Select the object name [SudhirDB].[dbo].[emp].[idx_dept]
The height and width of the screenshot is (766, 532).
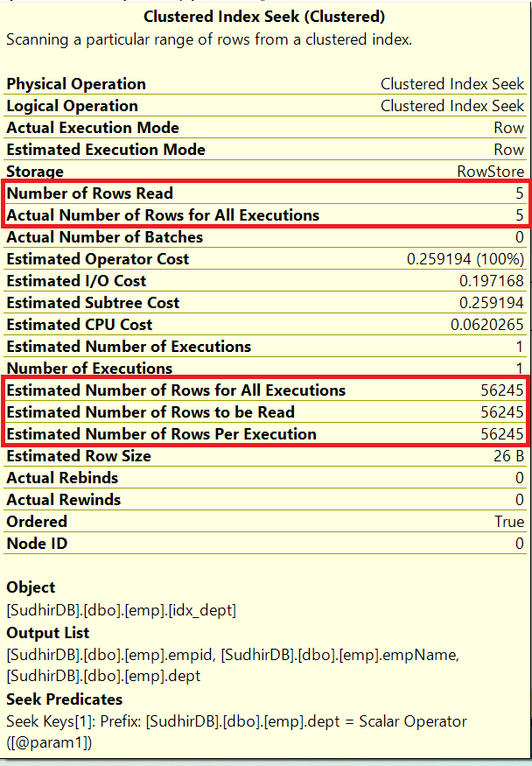coord(121,610)
